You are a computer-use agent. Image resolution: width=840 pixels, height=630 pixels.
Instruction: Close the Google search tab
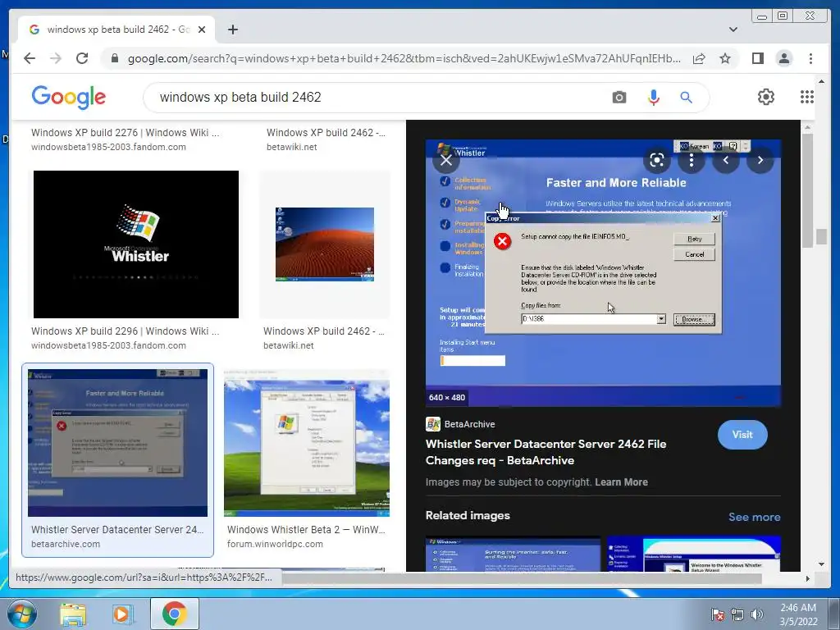coord(202,30)
